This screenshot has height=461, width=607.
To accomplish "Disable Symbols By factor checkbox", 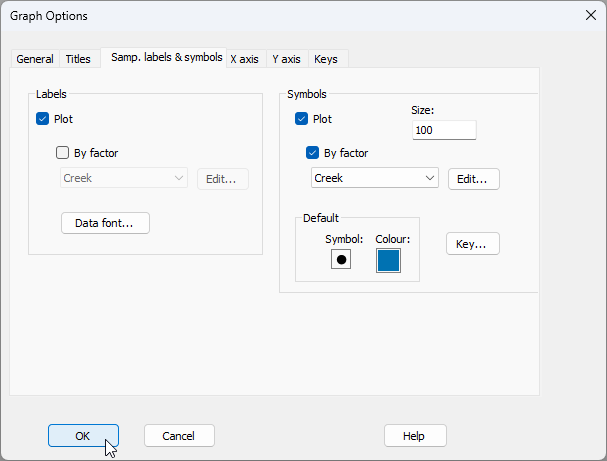I will (x=313, y=153).
